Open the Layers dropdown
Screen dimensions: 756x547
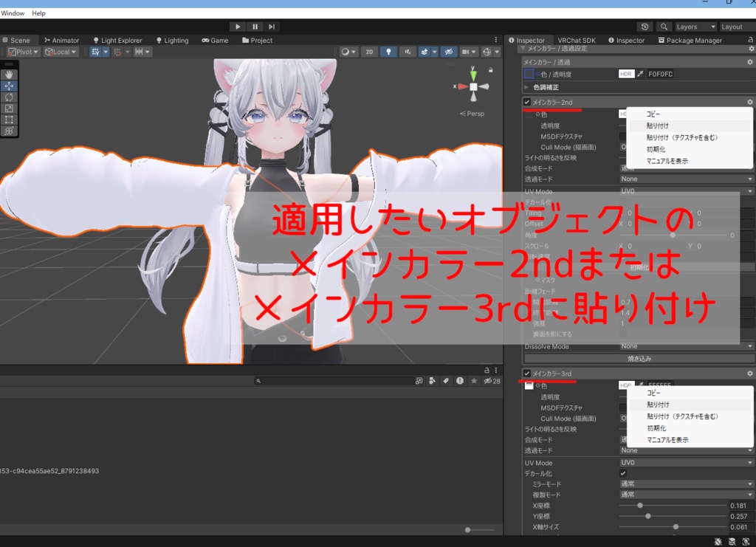click(x=695, y=27)
